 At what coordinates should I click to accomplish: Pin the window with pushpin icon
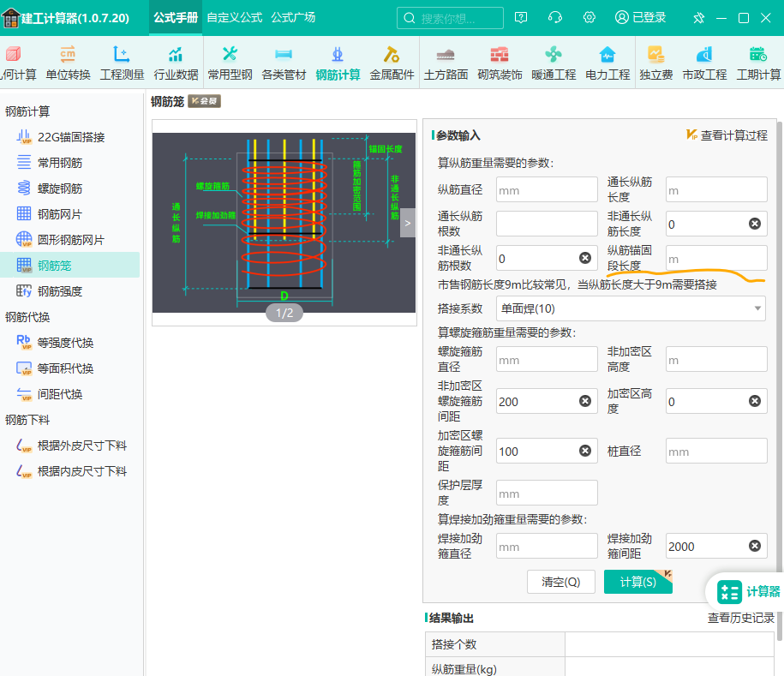698,19
